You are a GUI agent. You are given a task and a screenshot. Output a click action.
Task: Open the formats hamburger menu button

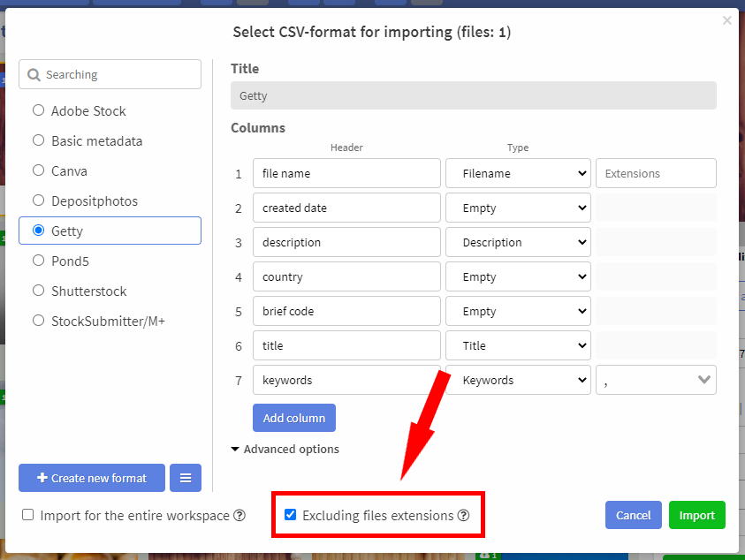click(x=186, y=478)
